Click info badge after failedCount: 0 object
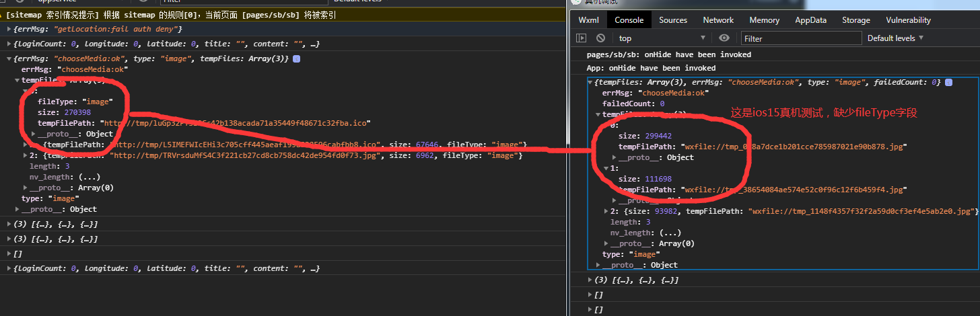Image resolution: width=980 pixels, height=316 pixels. 949,82
